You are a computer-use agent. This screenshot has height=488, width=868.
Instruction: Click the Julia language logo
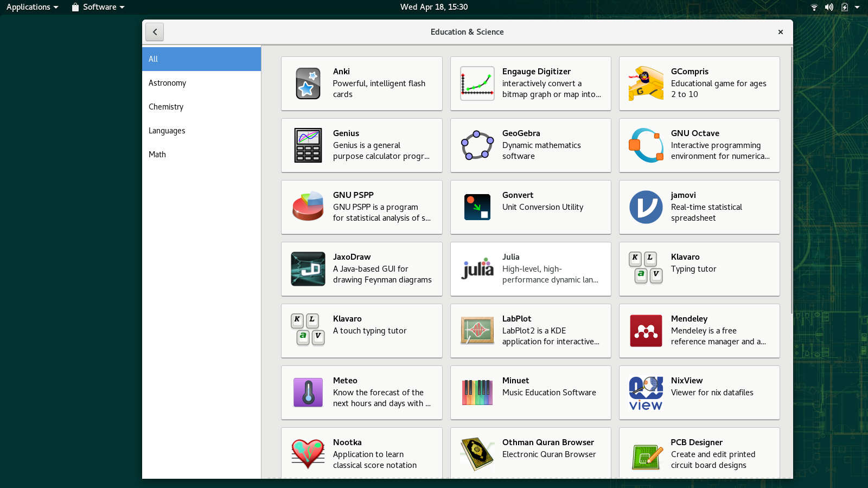click(477, 269)
